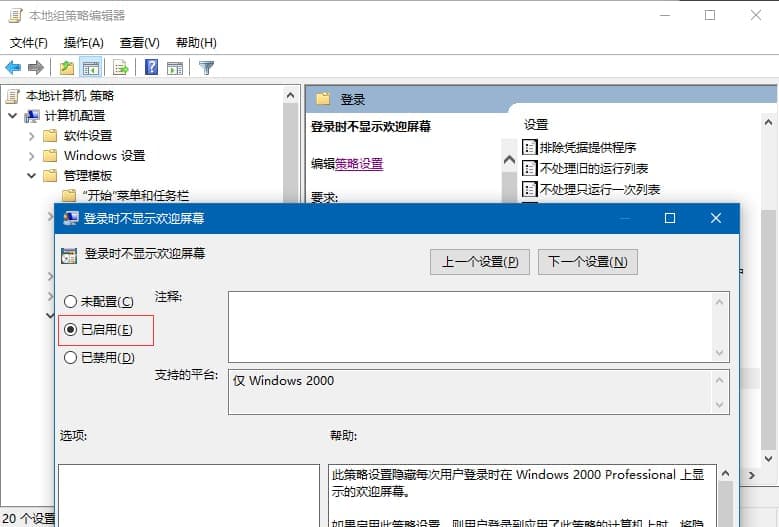
Task: Click the 不处理旧的运行列表 policy icon
Action: [x=530, y=168]
